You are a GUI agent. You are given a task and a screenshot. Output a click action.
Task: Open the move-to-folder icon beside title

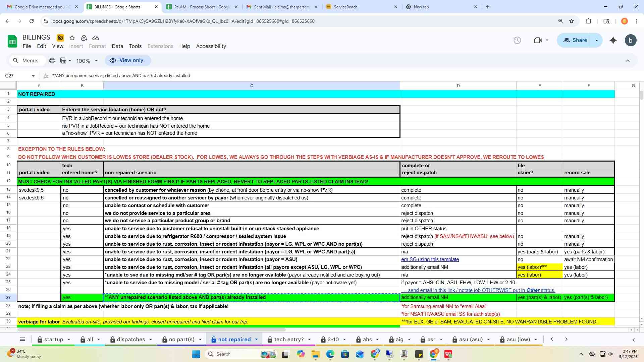84,38
